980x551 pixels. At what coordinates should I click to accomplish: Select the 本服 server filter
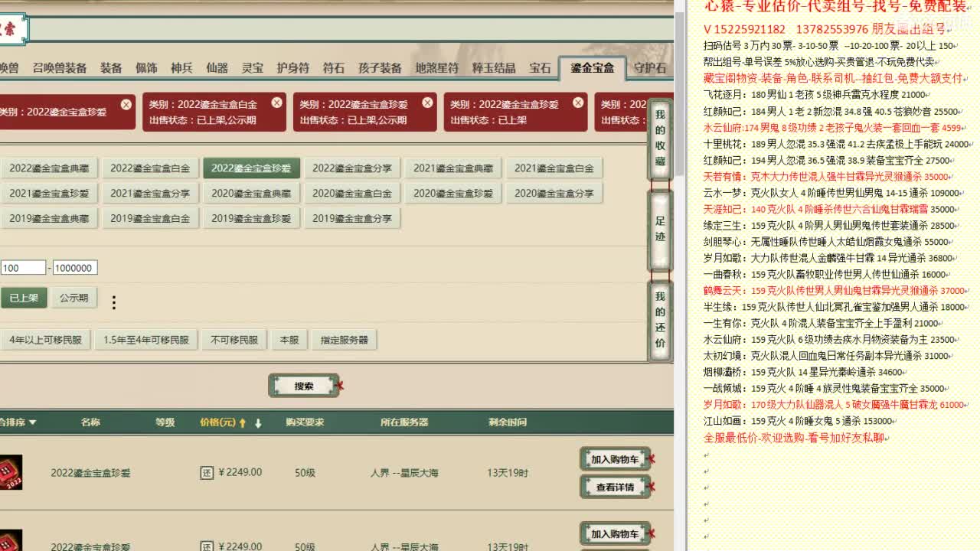tap(289, 340)
